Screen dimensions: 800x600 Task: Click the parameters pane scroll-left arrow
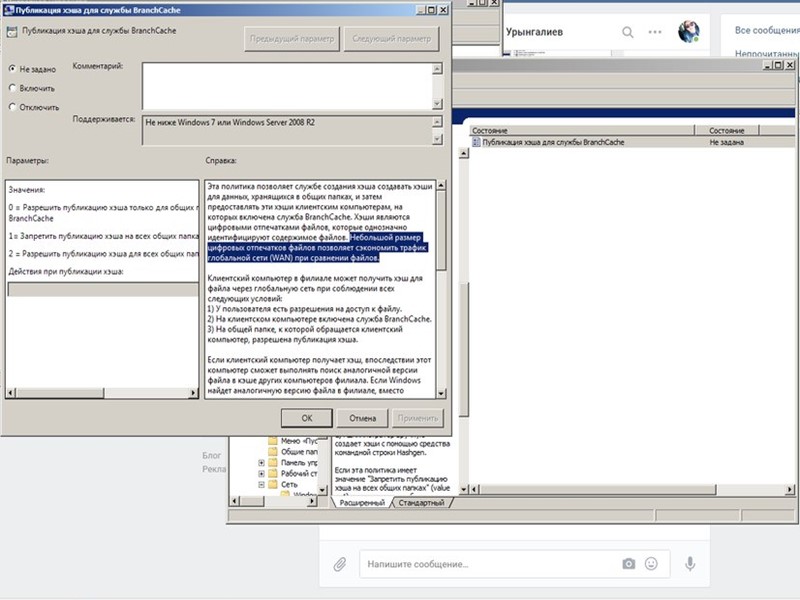(11, 393)
